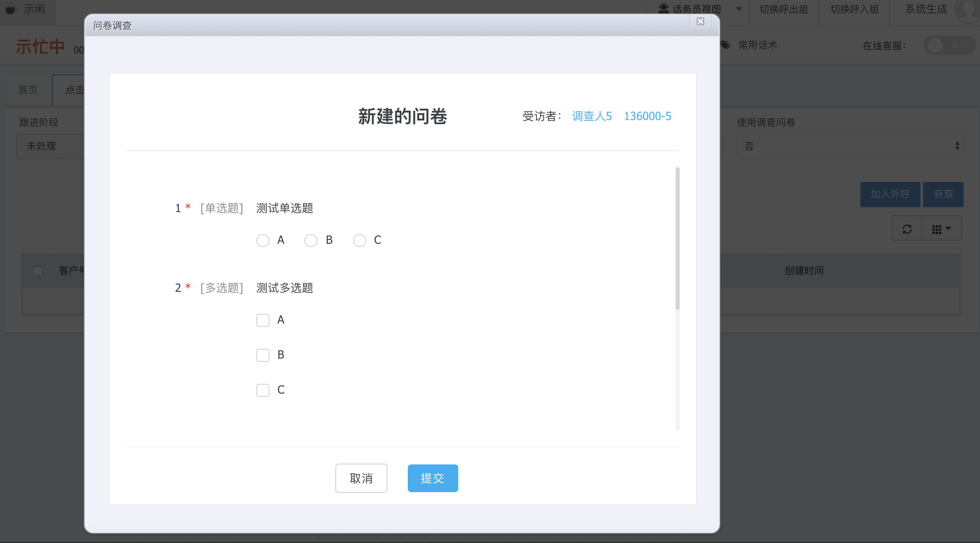
Task: Click the coffee cup 示闲 icon
Action: click(11, 9)
